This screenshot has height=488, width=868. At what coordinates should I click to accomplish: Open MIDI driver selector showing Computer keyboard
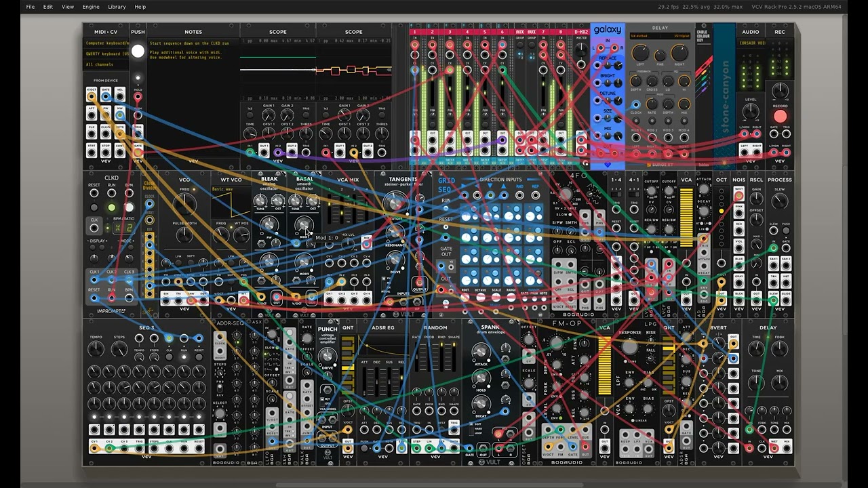point(106,43)
